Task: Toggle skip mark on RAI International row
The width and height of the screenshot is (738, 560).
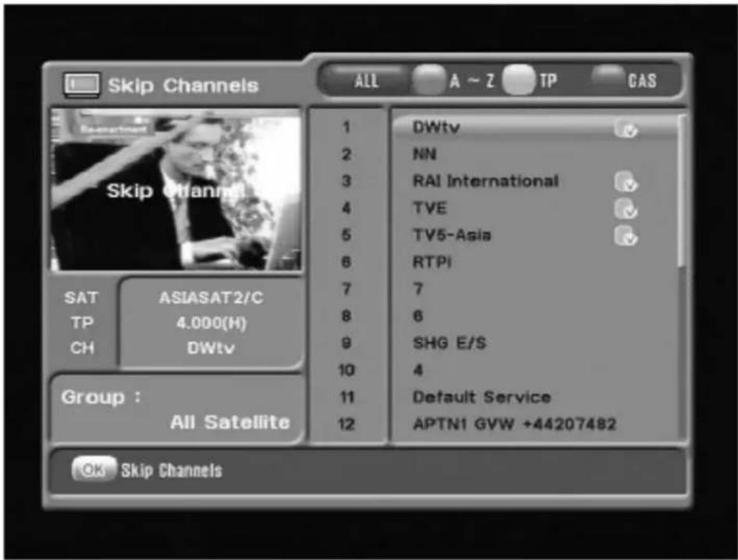Action: point(626,182)
